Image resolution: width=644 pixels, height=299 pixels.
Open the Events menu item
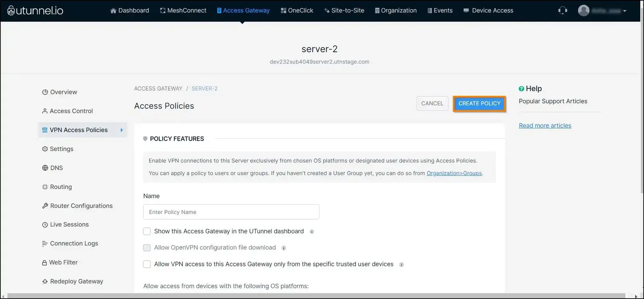[440, 10]
